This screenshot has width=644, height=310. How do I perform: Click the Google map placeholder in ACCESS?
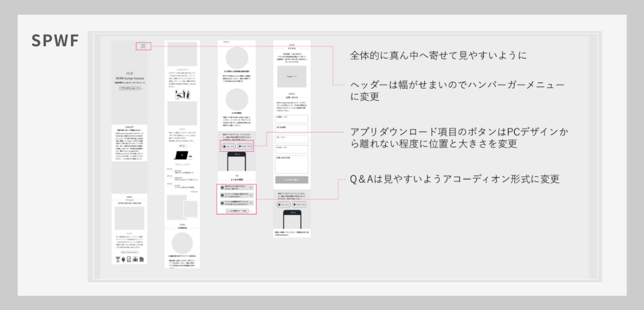(x=292, y=76)
